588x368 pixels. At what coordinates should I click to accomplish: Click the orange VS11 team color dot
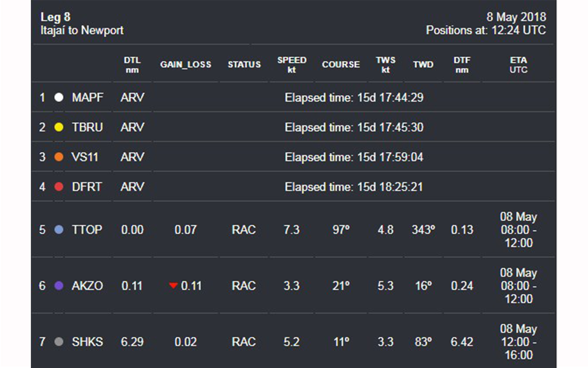point(59,157)
